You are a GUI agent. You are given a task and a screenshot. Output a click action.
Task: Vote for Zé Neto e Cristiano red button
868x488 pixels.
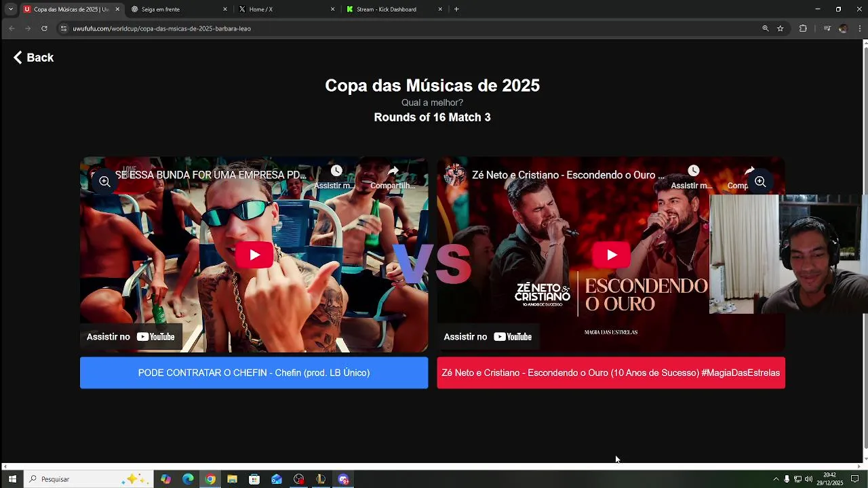coord(611,373)
